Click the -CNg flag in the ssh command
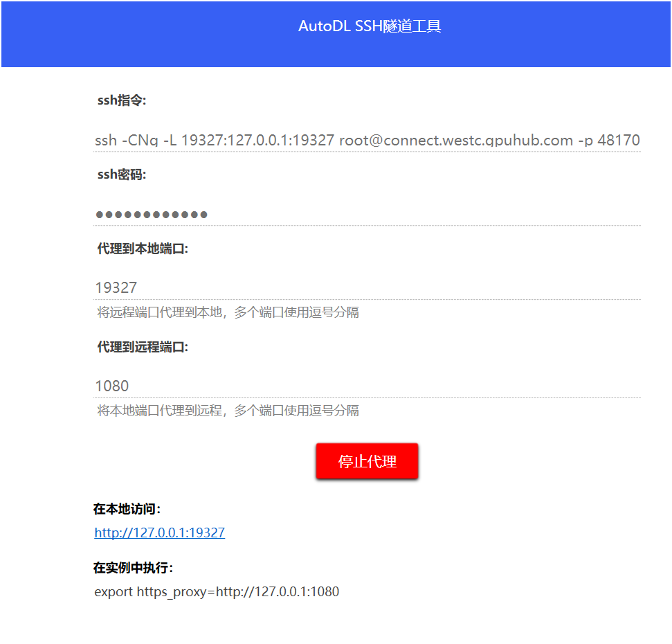Screen dimensions: 672x644 140,140
